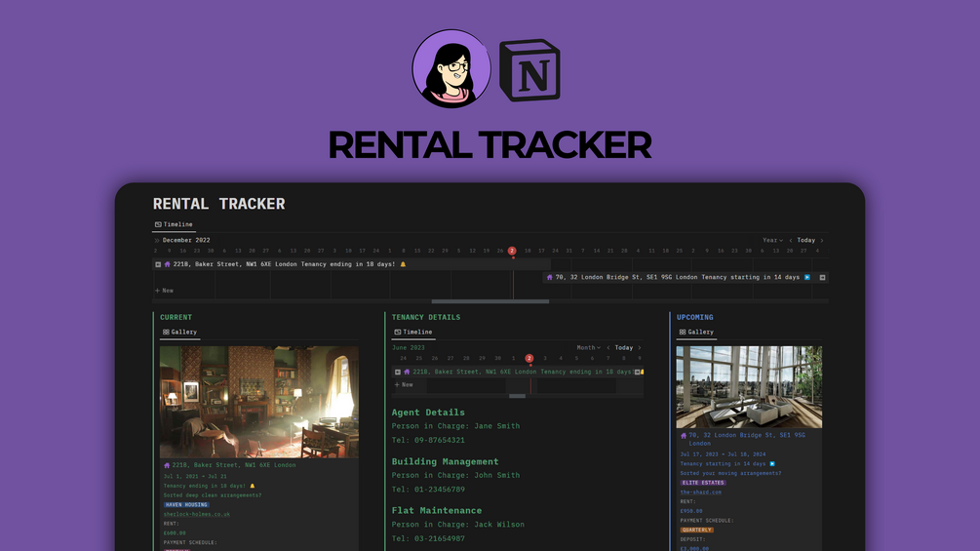980x551 pixels.
Task: Click 'June 2023' label in Tenancy Details
Action: coord(409,348)
